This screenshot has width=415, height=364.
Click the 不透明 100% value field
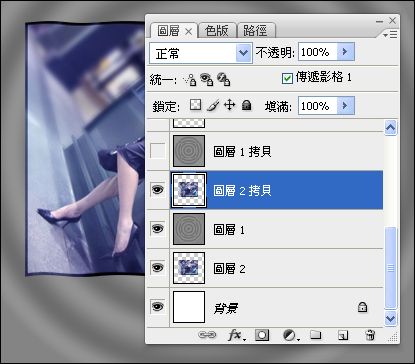coord(318,52)
